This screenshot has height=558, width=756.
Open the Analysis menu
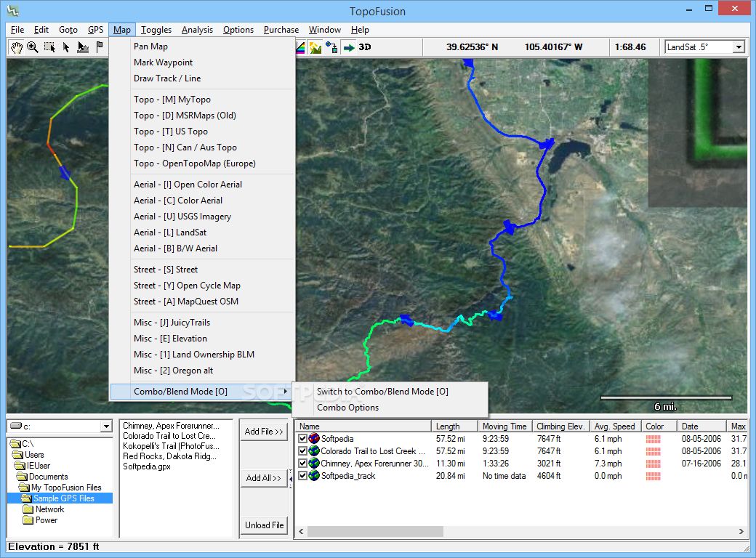[197, 30]
